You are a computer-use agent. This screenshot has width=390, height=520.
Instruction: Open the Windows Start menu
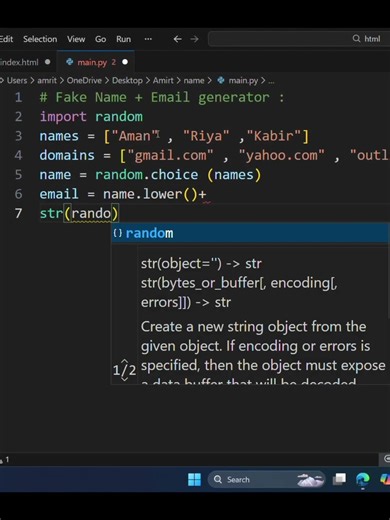tap(194, 480)
